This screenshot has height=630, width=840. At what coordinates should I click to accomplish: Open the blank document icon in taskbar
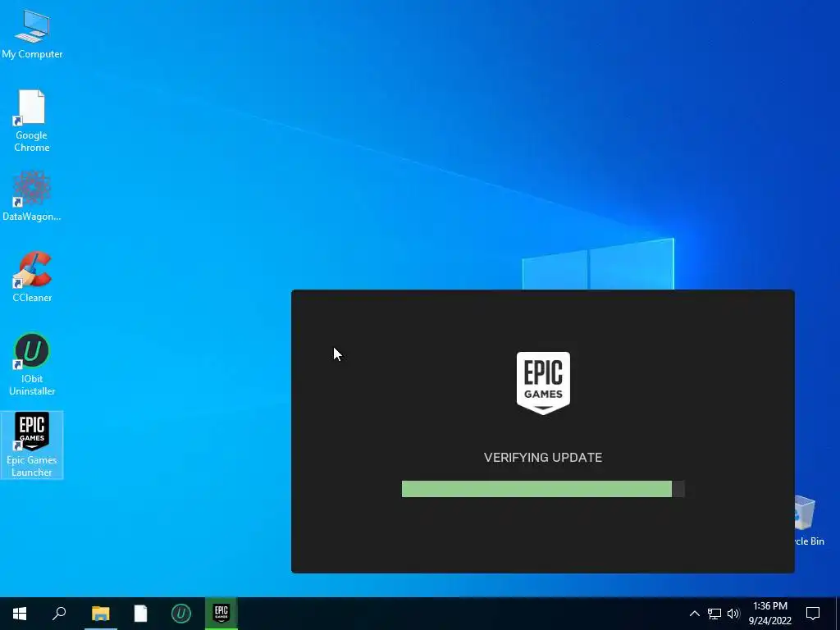[x=140, y=614]
